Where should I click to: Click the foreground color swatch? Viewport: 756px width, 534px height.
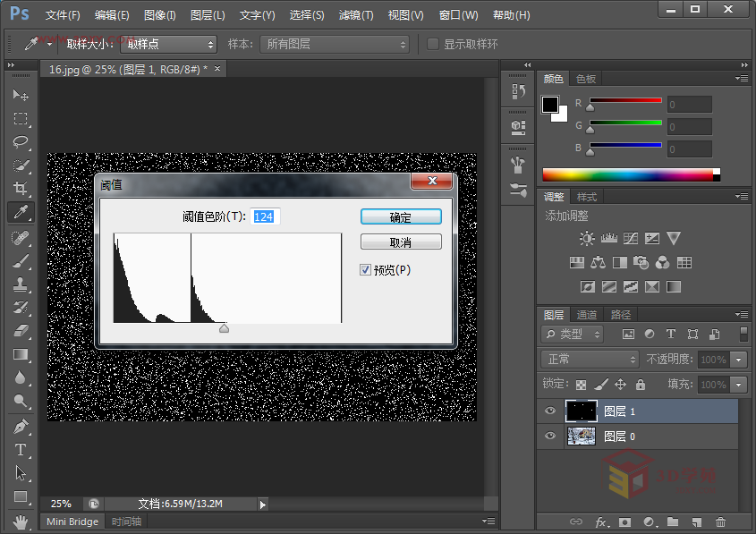pyautogui.click(x=549, y=104)
